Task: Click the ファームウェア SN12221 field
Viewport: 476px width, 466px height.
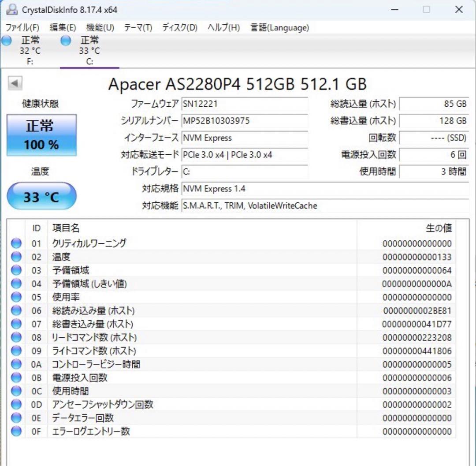Action: (x=245, y=104)
